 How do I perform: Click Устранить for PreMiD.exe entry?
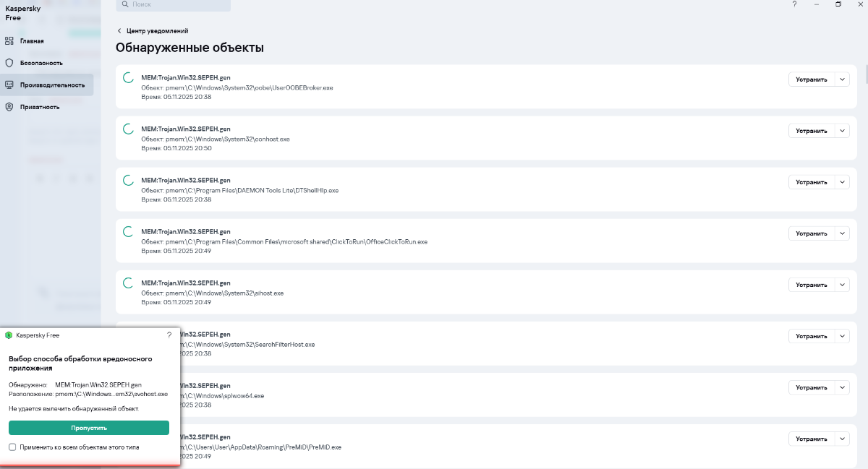pyautogui.click(x=811, y=439)
